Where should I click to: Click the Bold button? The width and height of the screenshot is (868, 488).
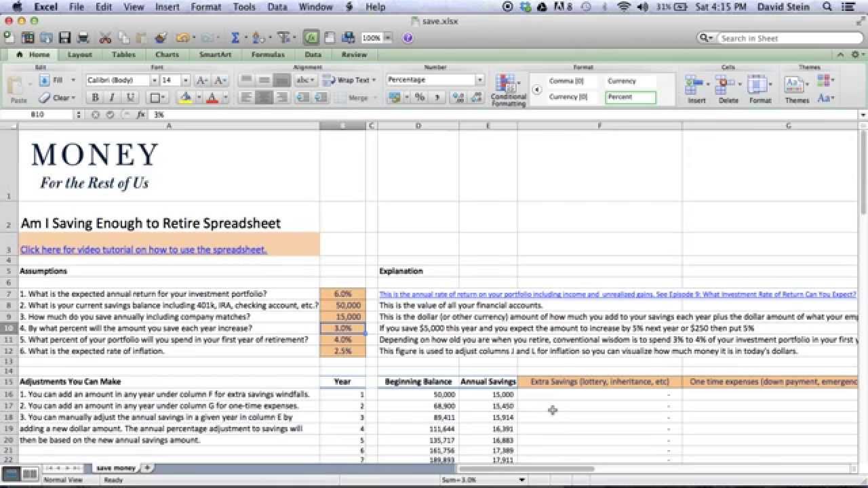coord(95,98)
